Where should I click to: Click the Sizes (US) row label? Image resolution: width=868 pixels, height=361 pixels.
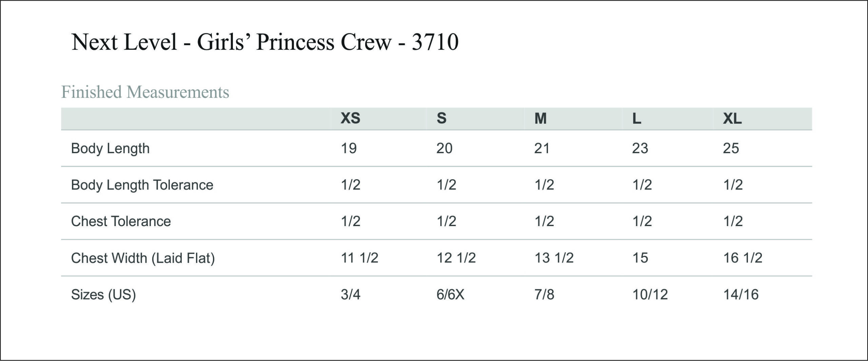(103, 295)
